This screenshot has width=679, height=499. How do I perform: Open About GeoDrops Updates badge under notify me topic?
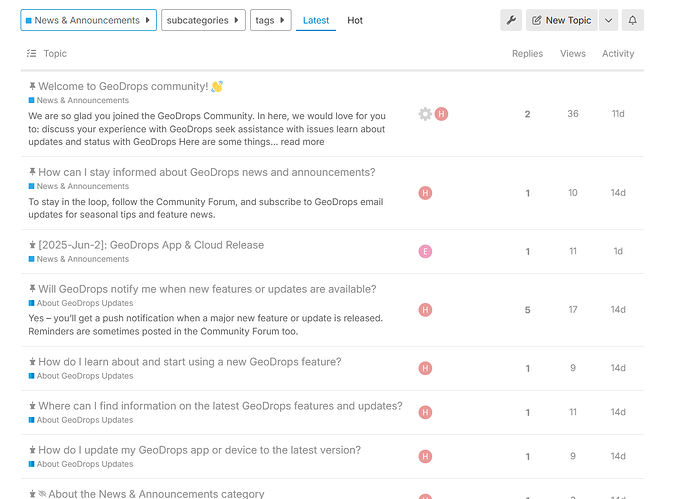[x=81, y=303]
